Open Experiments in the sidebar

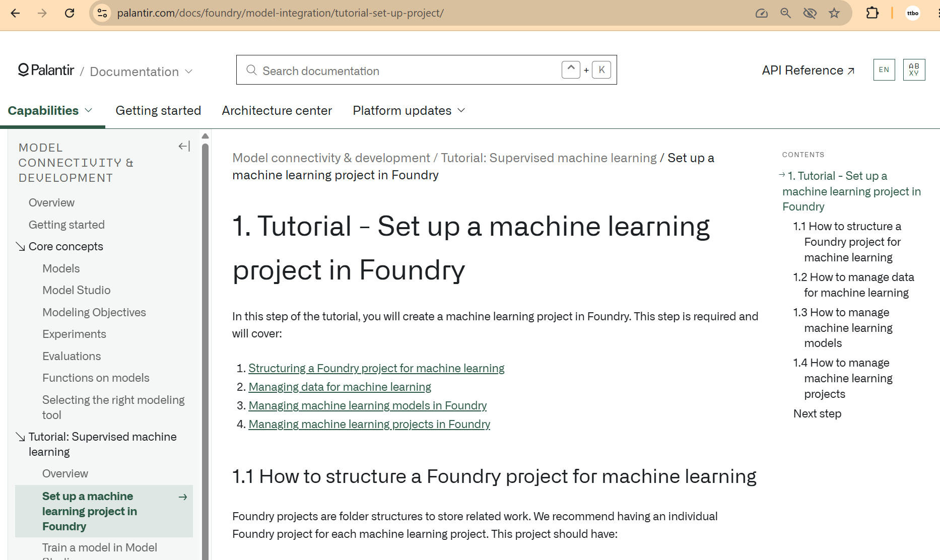pos(74,334)
